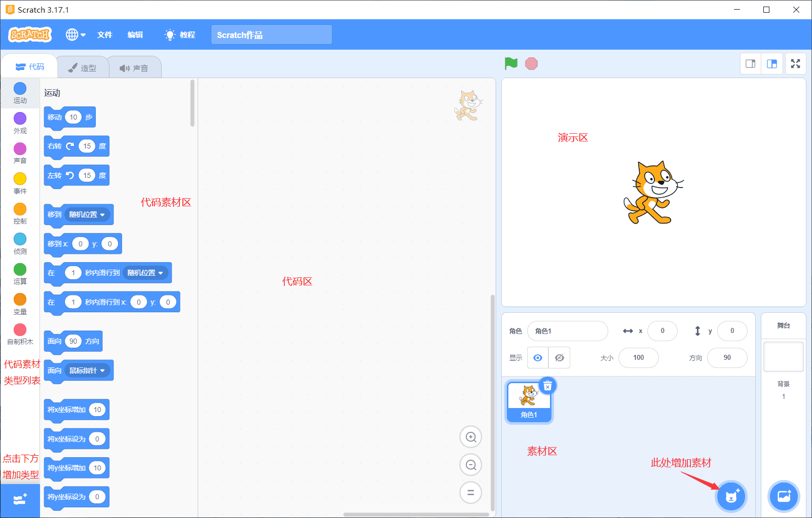Hide the sprite with crossed-eye icon
812x518 pixels.
point(560,358)
